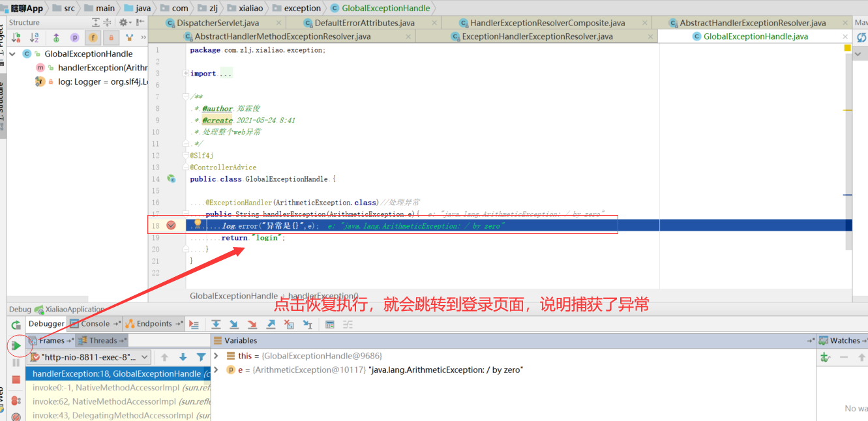Click the lightbulb intention icon on line 18
The width and height of the screenshot is (868, 421).
[x=198, y=224]
